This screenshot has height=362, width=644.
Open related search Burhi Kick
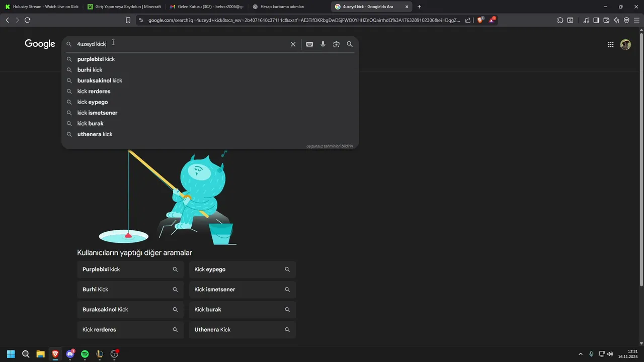[130, 290]
